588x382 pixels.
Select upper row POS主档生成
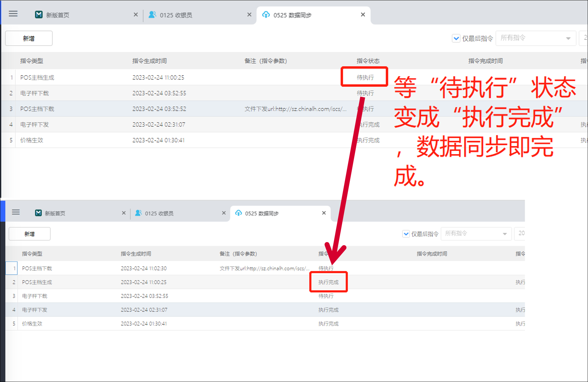click(294, 77)
